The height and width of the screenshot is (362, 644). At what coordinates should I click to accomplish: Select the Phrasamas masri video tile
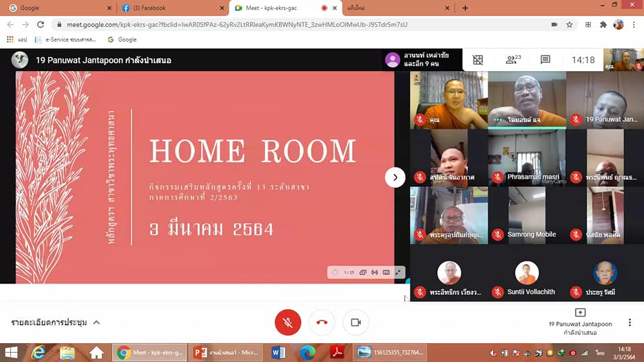527,158
